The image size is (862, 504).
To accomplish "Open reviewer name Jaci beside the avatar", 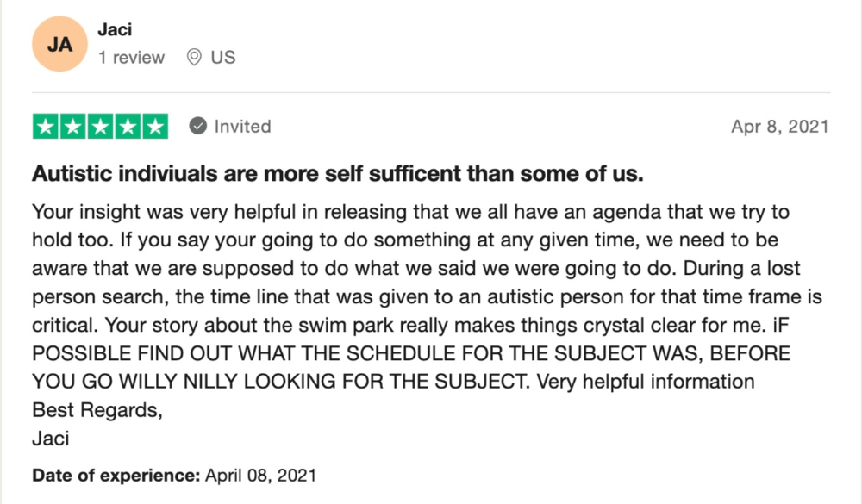I will (x=116, y=28).
